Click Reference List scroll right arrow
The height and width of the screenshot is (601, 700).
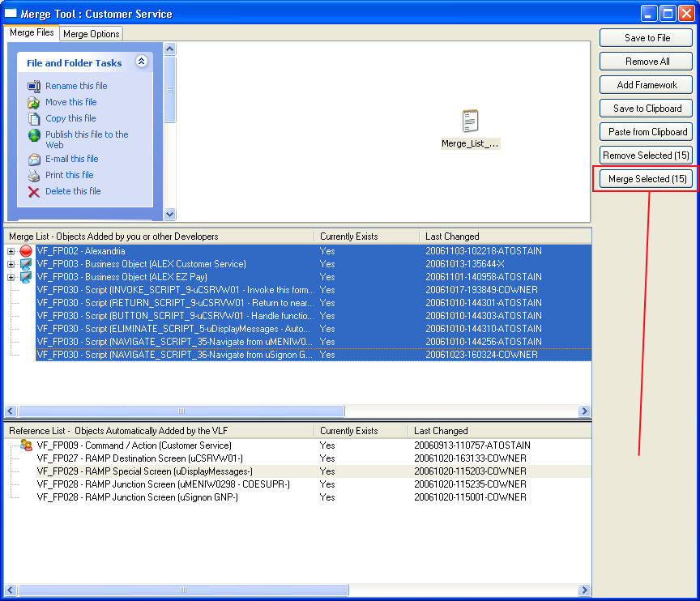pyautogui.click(x=584, y=590)
